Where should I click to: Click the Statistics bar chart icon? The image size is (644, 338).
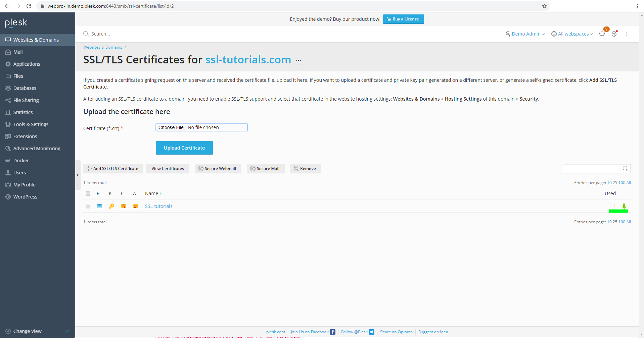8,112
